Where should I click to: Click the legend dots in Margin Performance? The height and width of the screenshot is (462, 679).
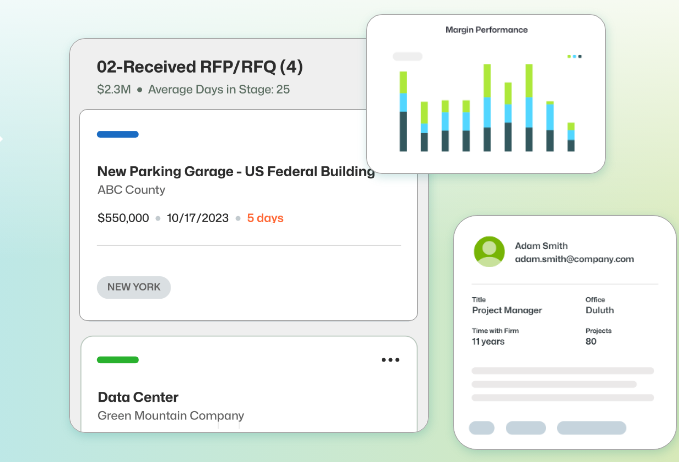[x=574, y=56]
